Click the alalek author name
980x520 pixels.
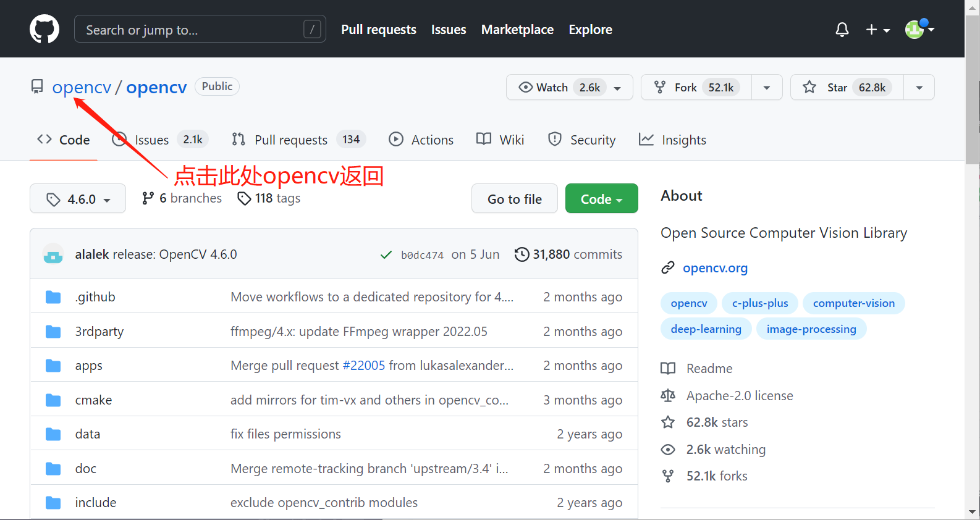pyautogui.click(x=92, y=254)
